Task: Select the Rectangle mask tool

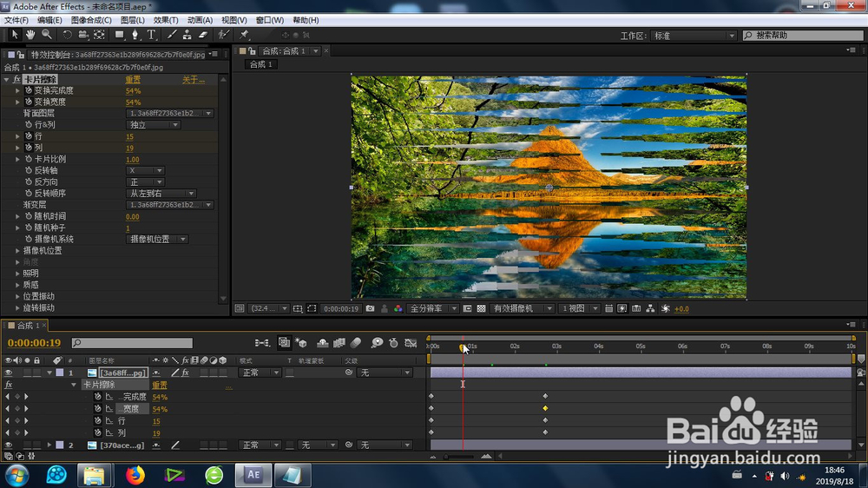Action: tap(119, 35)
